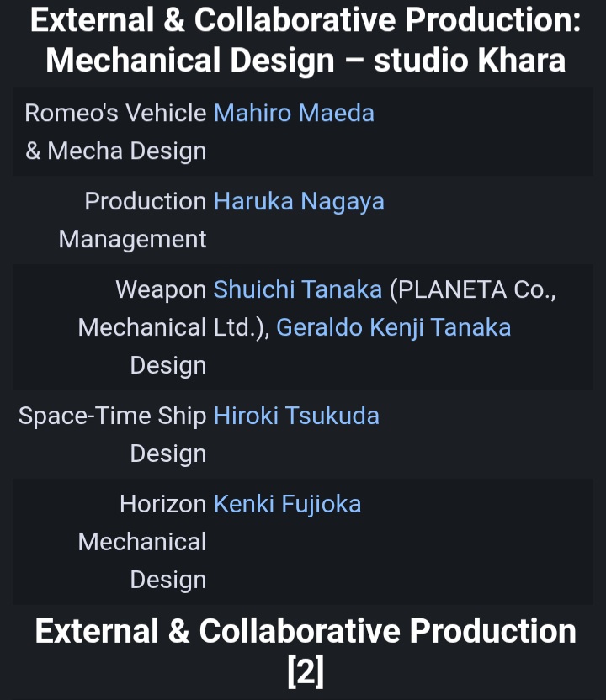Tap the "Space-Time Ship" label text

click(x=112, y=416)
